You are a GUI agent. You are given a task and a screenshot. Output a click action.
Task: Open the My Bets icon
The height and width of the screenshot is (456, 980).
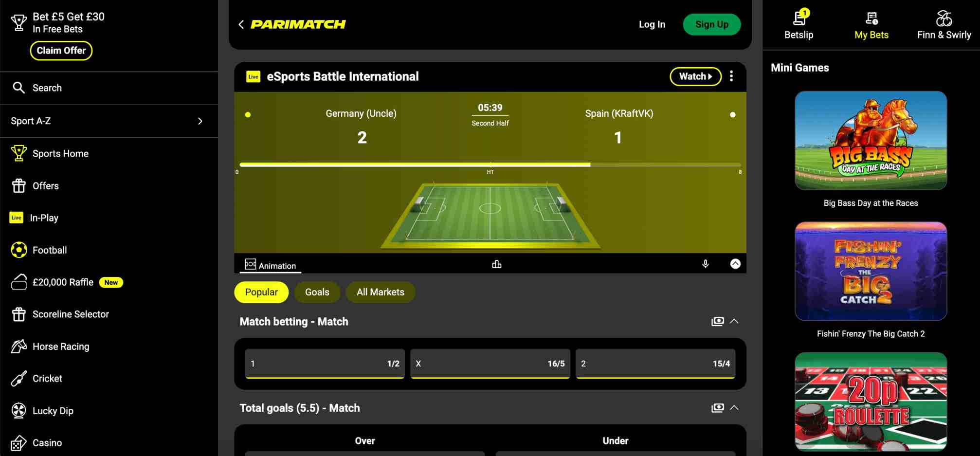coord(871,18)
